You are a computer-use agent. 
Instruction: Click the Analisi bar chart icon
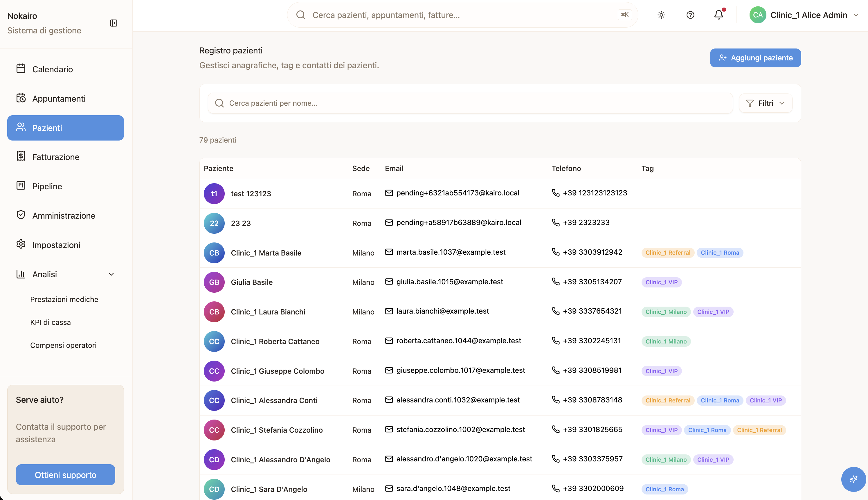(x=21, y=274)
